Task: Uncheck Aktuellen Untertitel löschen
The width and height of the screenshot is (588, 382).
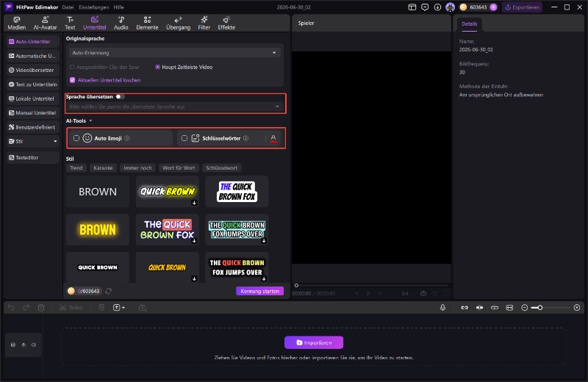Action: tap(72, 80)
